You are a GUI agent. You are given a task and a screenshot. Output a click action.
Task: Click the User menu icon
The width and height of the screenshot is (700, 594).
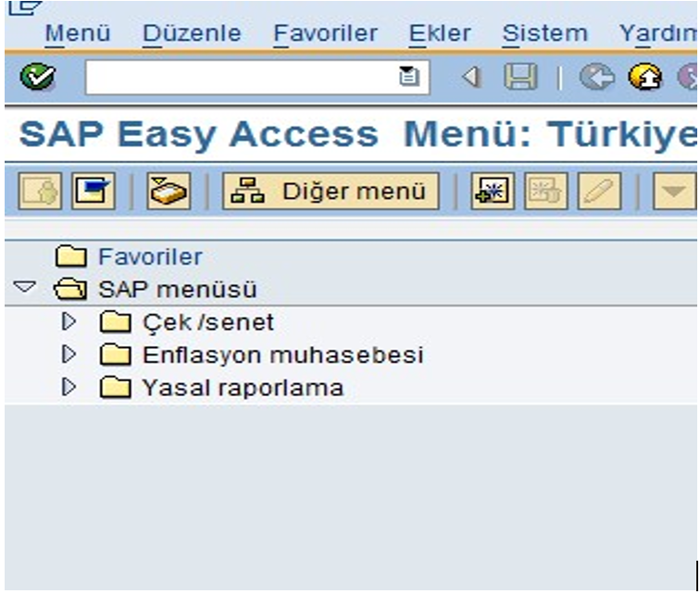pos(40,191)
